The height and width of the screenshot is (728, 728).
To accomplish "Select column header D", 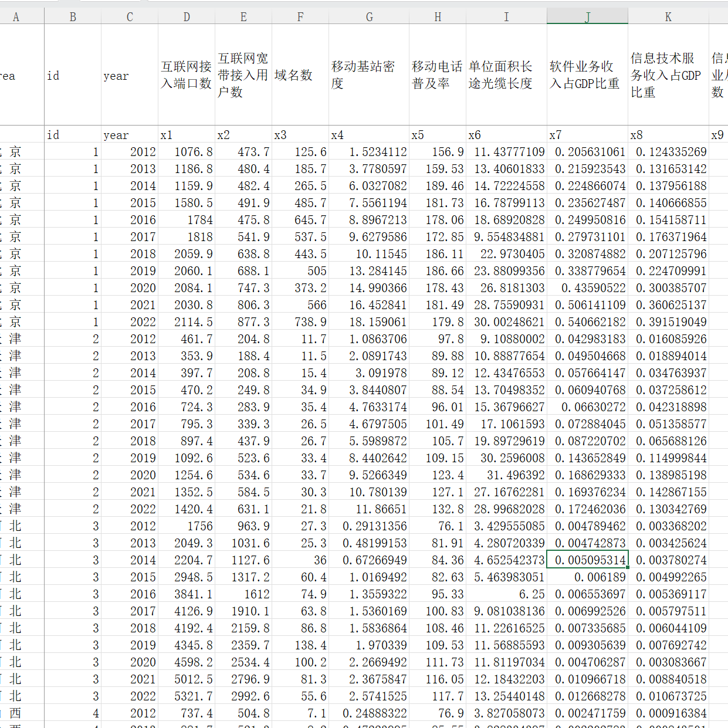I will click(187, 16).
